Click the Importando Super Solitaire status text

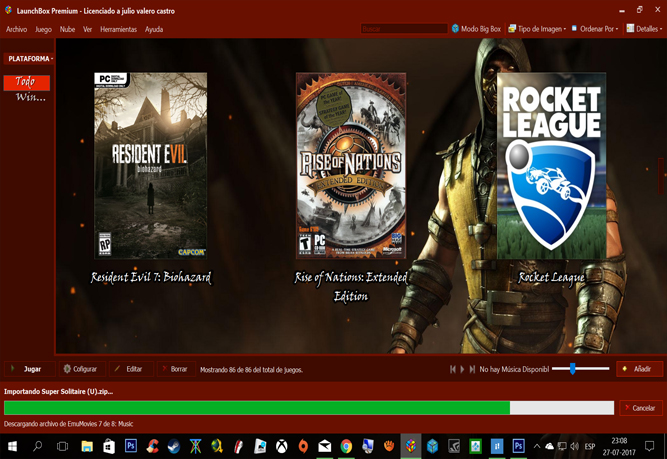(58, 391)
